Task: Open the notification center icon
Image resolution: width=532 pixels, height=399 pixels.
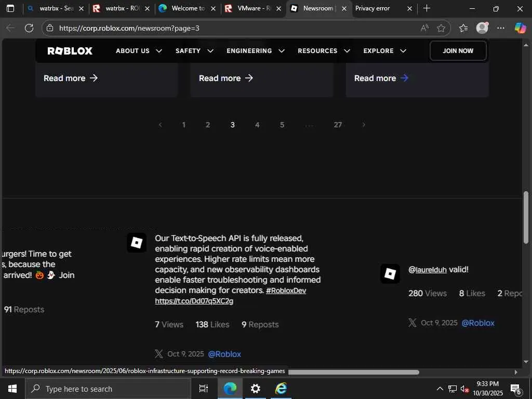Action: (x=516, y=389)
